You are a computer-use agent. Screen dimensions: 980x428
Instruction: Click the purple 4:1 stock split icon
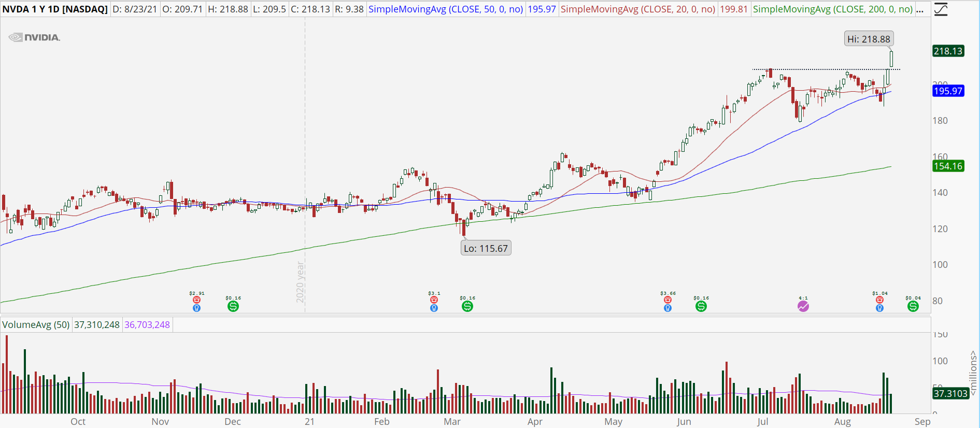point(803,306)
